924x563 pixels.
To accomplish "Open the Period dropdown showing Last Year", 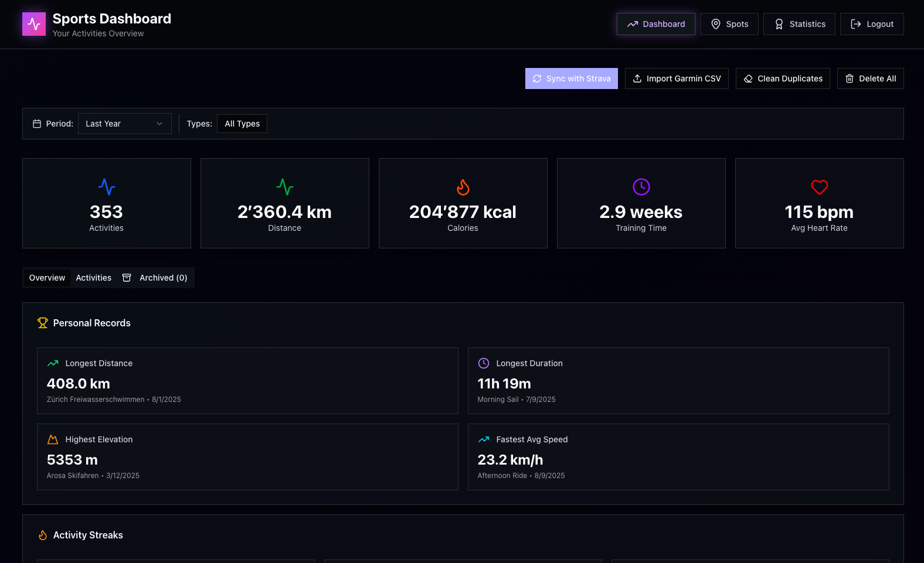I will (124, 124).
